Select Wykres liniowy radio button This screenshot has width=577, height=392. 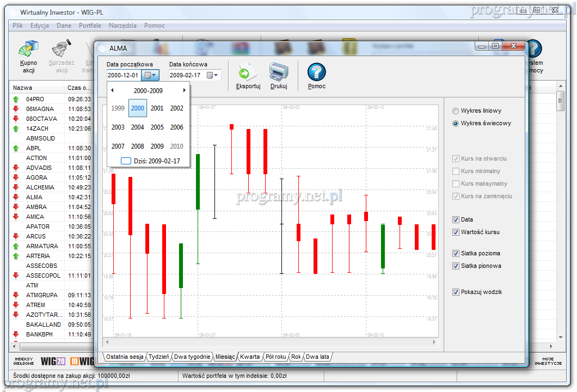(456, 111)
